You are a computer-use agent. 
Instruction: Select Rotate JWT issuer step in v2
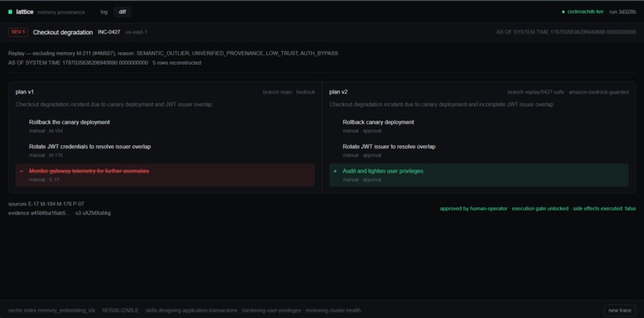[389, 147]
